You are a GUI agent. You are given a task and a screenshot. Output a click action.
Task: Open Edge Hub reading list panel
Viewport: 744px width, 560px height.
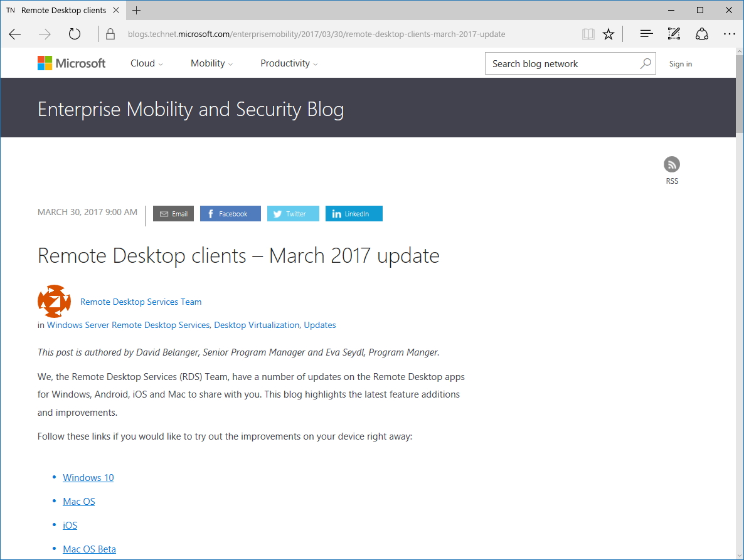(x=646, y=34)
